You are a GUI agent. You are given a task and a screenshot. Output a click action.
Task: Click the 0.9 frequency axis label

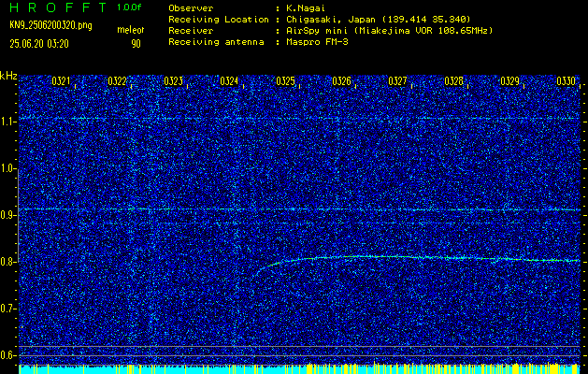click(7, 215)
